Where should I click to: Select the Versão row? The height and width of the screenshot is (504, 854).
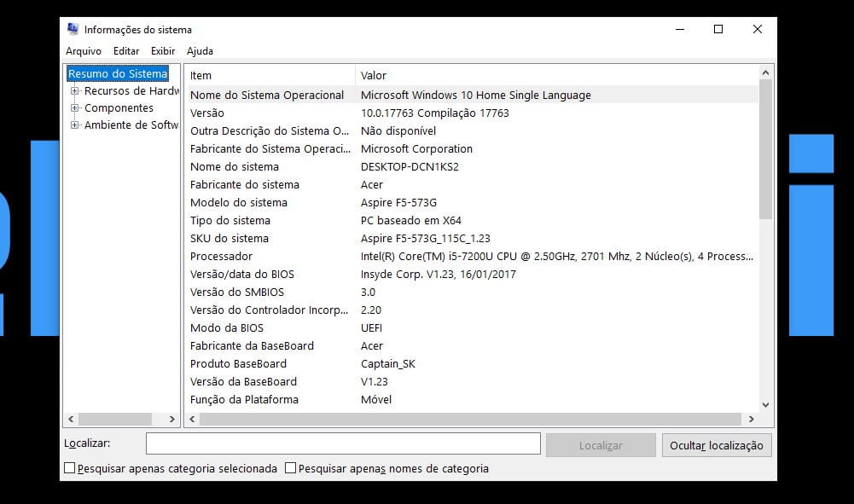(x=473, y=113)
